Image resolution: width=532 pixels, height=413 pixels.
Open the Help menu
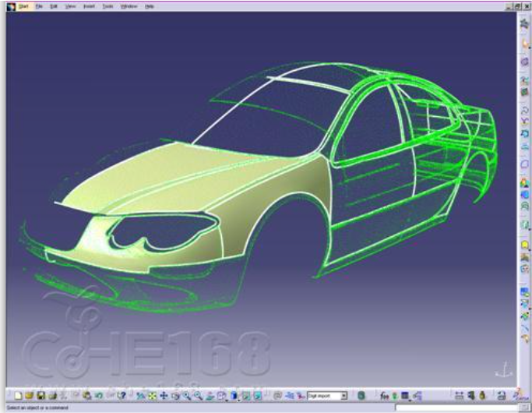point(149,5)
